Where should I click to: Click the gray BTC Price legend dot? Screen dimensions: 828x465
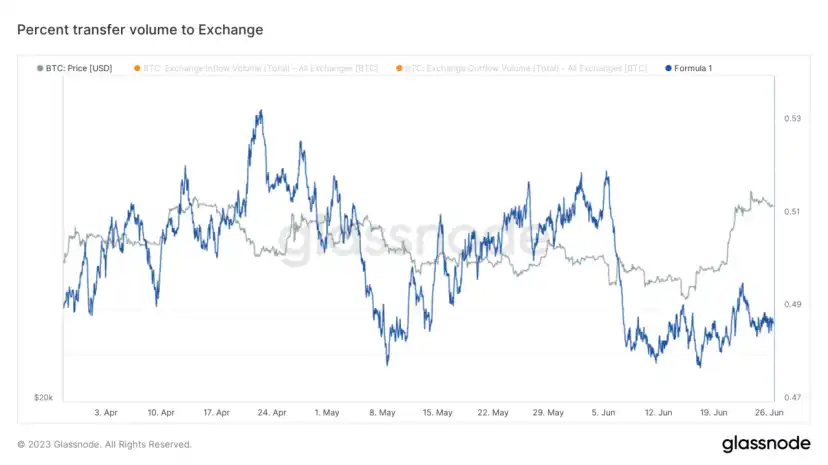click(40, 68)
